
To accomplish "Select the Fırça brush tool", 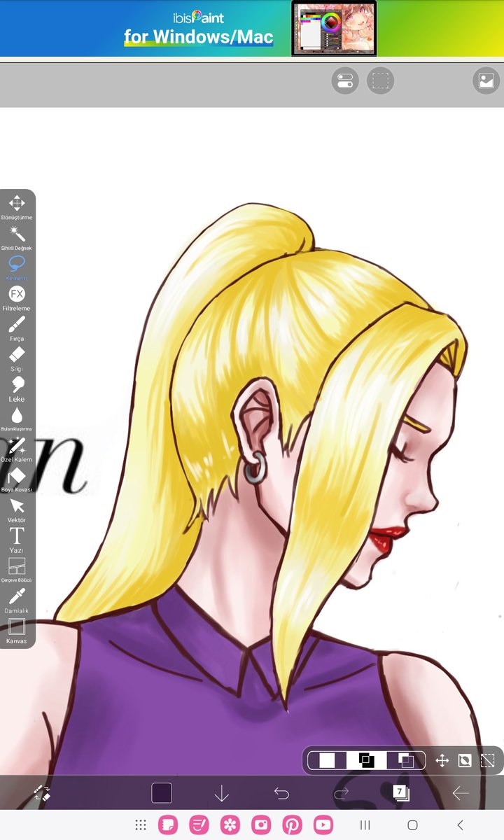I will point(17,328).
